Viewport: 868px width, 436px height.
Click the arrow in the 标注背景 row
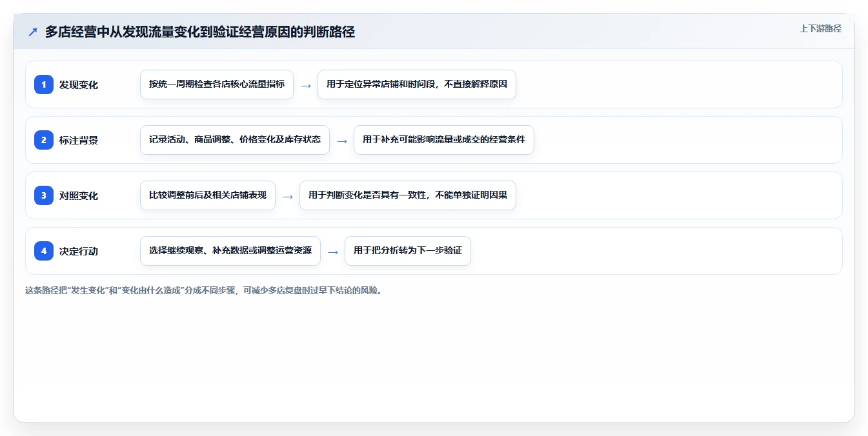[x=342, y=141]
